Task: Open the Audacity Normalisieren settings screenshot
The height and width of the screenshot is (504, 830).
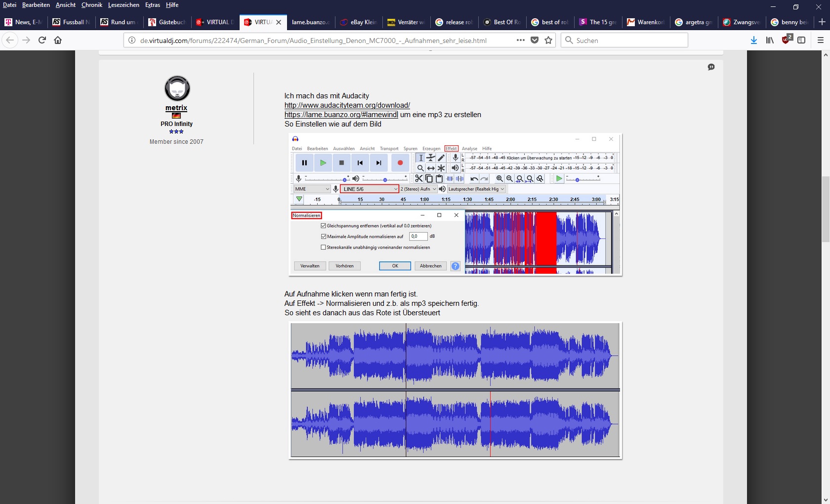Action: (x=455, y=205)
